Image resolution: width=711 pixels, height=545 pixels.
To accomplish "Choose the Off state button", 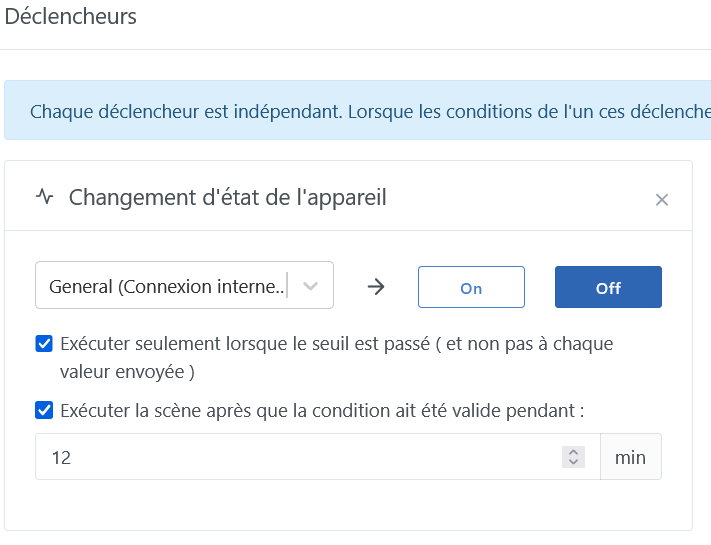I will (x=608, y=288).
